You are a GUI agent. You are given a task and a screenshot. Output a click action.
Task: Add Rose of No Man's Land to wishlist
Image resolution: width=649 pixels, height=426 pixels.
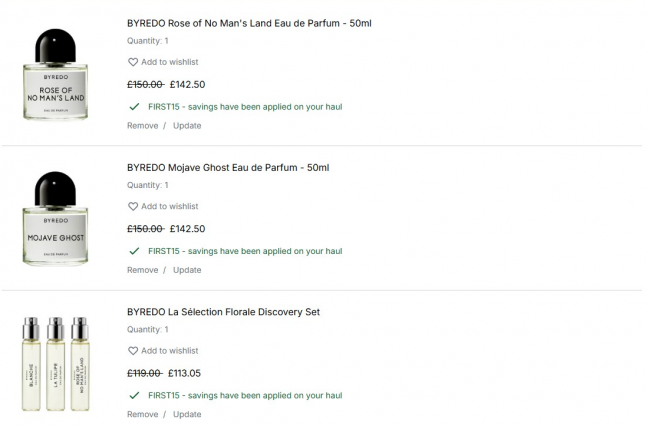[x=170, y=62]
